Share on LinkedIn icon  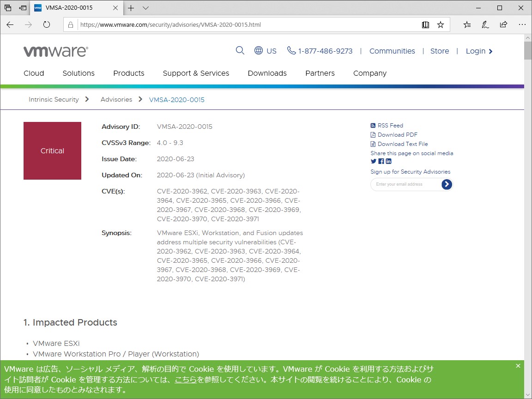coord(388,162)
